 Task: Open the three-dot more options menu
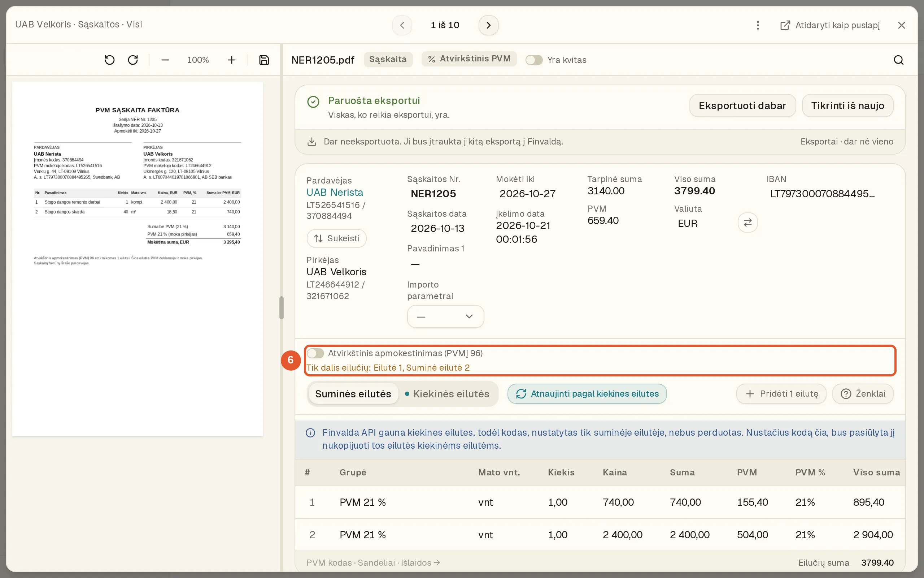coord(758,25)
